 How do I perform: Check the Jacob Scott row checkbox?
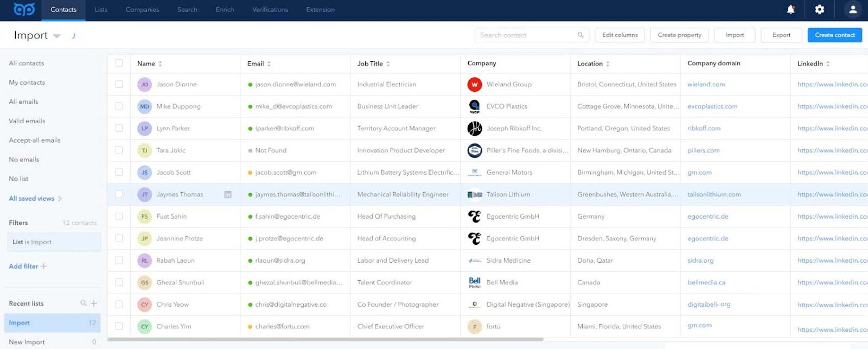pyautogui.click(x=119, y=173)
